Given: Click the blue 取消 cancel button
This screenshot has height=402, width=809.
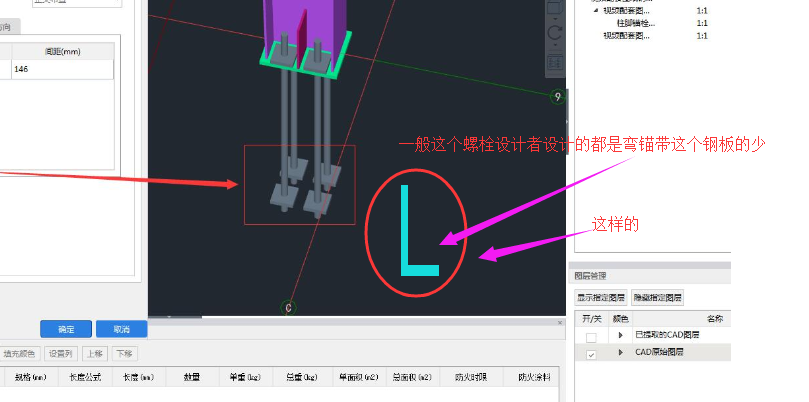Looking at the screenshot, I should [122, 329].
